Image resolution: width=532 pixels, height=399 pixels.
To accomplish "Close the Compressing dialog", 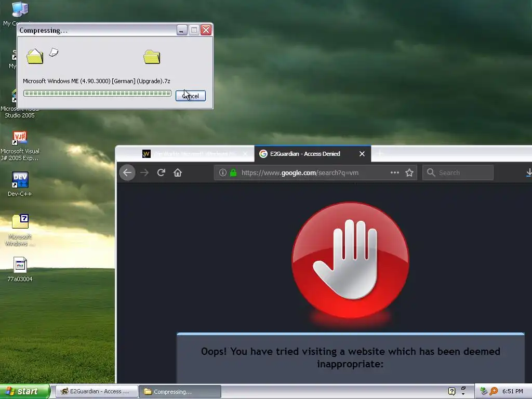I will pos(206,30).
